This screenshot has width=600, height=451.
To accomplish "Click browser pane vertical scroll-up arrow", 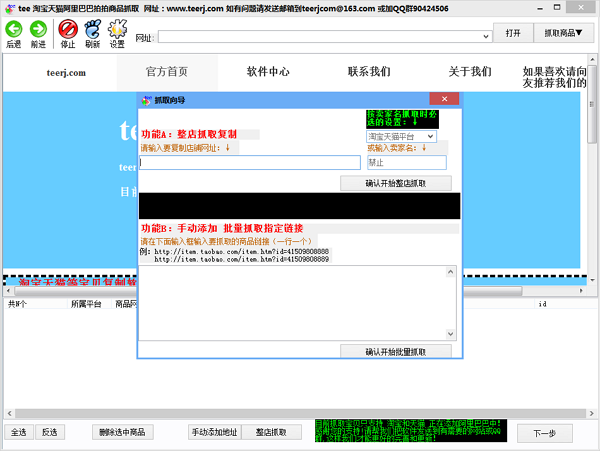I will [x=592, y=59].
